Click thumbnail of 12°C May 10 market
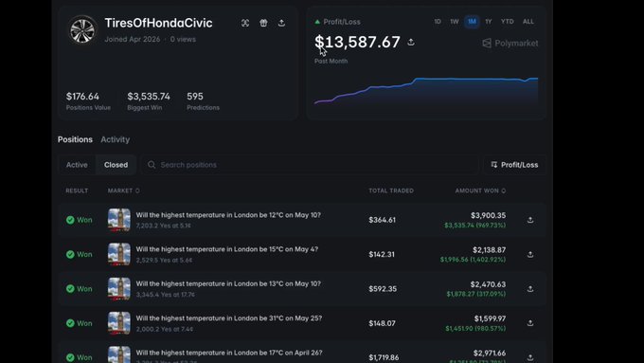 coord(119,220)
